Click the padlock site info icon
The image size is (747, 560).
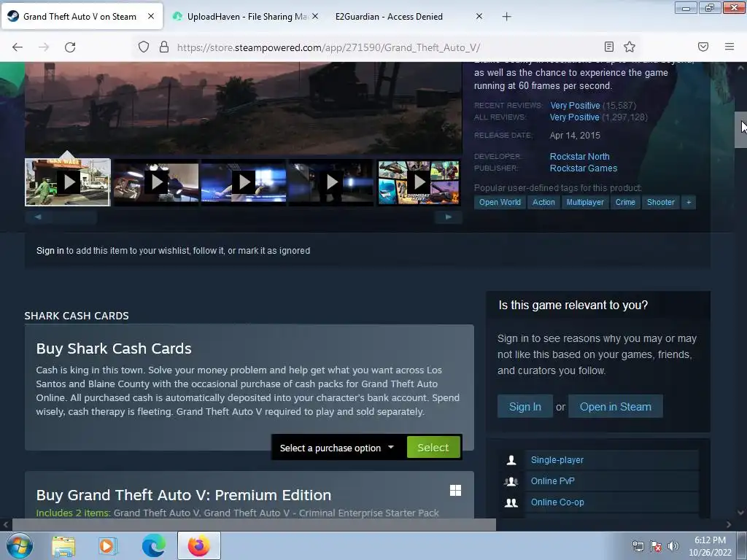pyautogui.click(x=164, y=47)
